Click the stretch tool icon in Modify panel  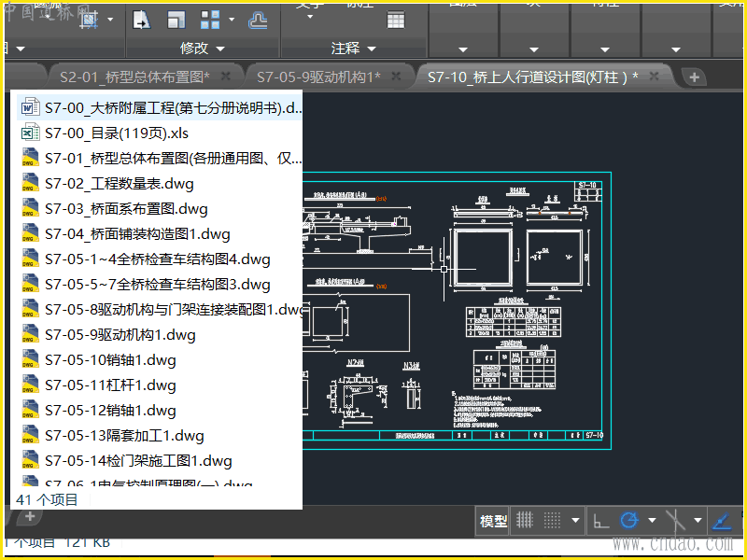tap(142, 20)
